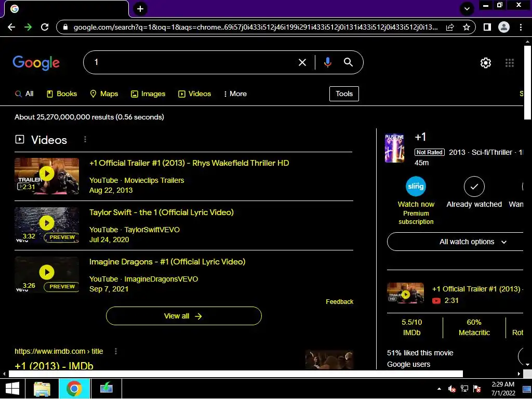Open the Windows Start menu
The image size is (532, 399).
(12, 389)
